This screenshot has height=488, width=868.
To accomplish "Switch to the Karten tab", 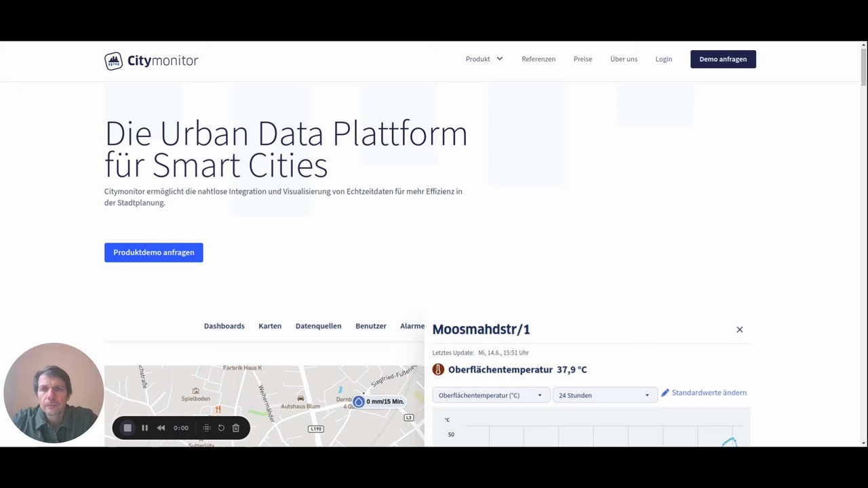I will click(x=270, y=326).
